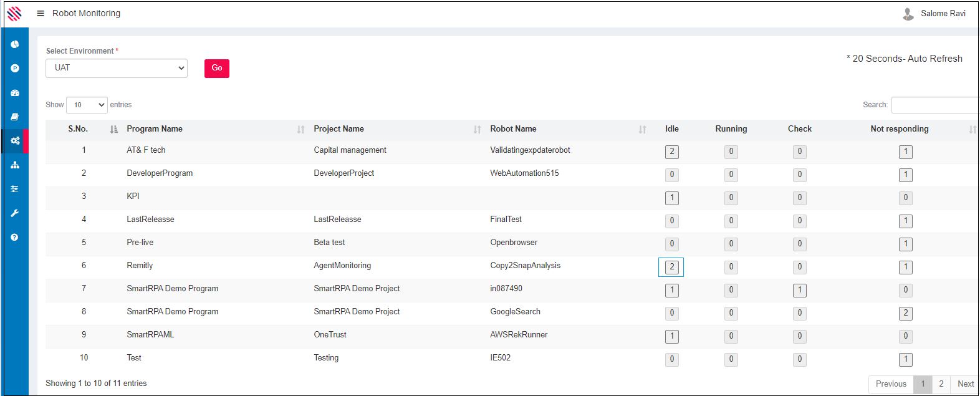Click the book icon in sidebar
Viewport: 980px width, 396px height.
(x=15, y=117)
